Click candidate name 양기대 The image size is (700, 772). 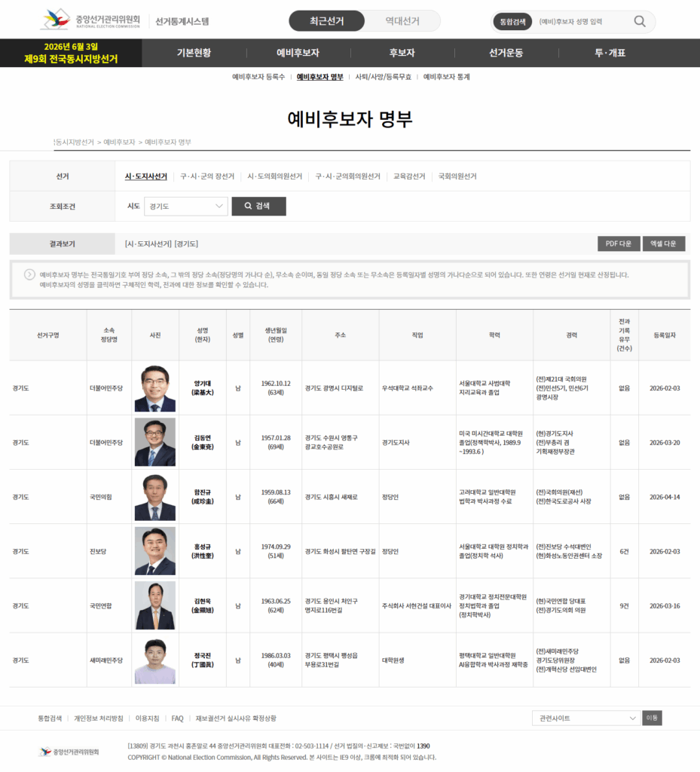pyautogui.click(x=202, y=388)
